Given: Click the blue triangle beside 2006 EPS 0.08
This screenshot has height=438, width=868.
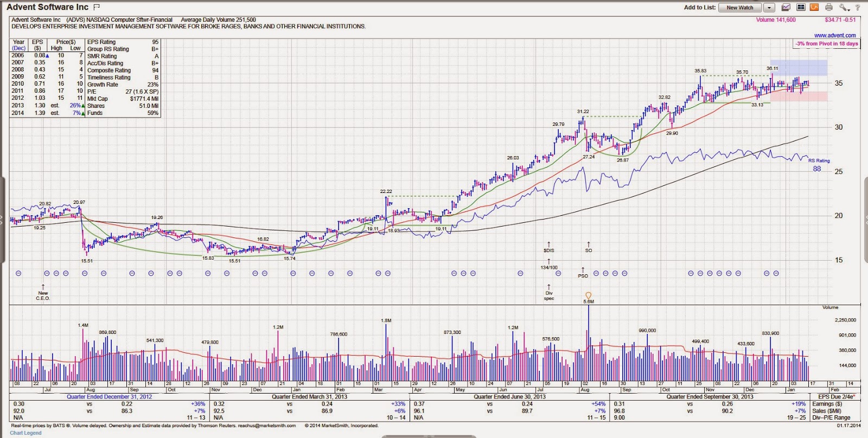Looking at the screenshot, I should [x=48, y=55].
